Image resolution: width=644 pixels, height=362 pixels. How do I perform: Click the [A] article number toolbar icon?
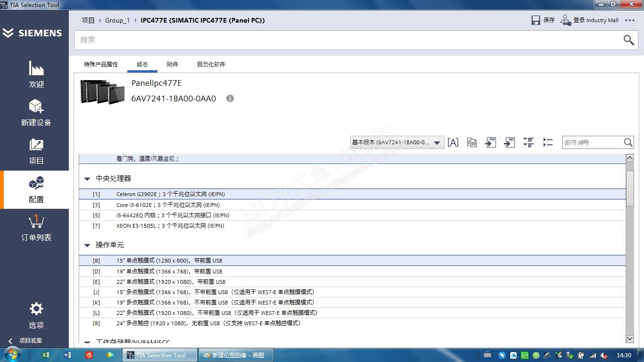(453, 142)
